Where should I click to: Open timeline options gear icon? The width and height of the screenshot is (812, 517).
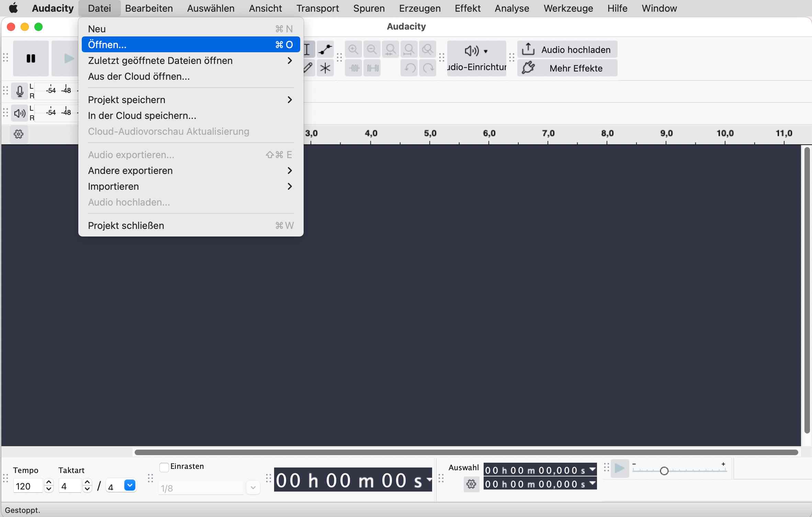click(19, 134)
